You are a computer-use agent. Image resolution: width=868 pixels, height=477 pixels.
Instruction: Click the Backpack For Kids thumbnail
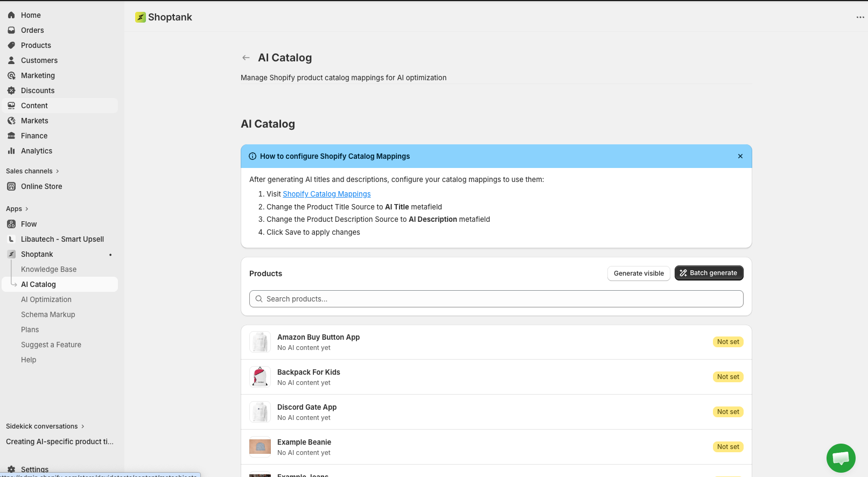coord(260,377)
